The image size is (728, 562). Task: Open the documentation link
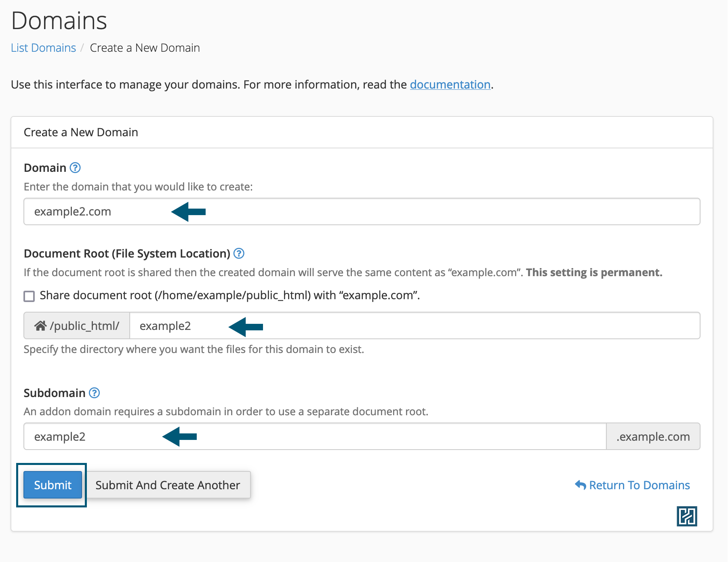pyautogui.click(x=450, y=85)
